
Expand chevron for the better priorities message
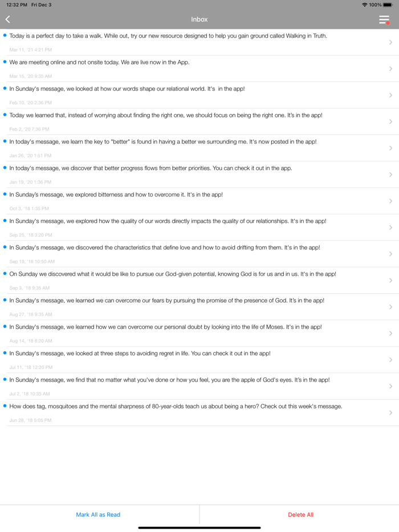pyautogui.click(x=390, y=174)
